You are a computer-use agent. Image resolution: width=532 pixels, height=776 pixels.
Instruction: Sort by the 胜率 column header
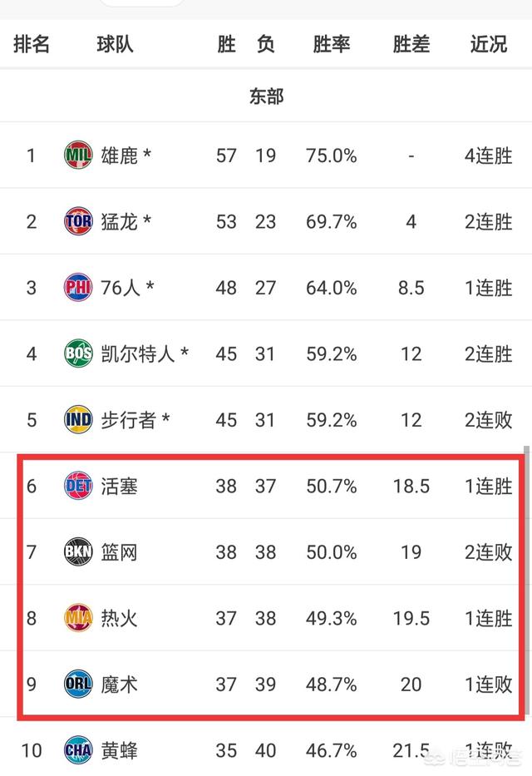coord(332,45)
